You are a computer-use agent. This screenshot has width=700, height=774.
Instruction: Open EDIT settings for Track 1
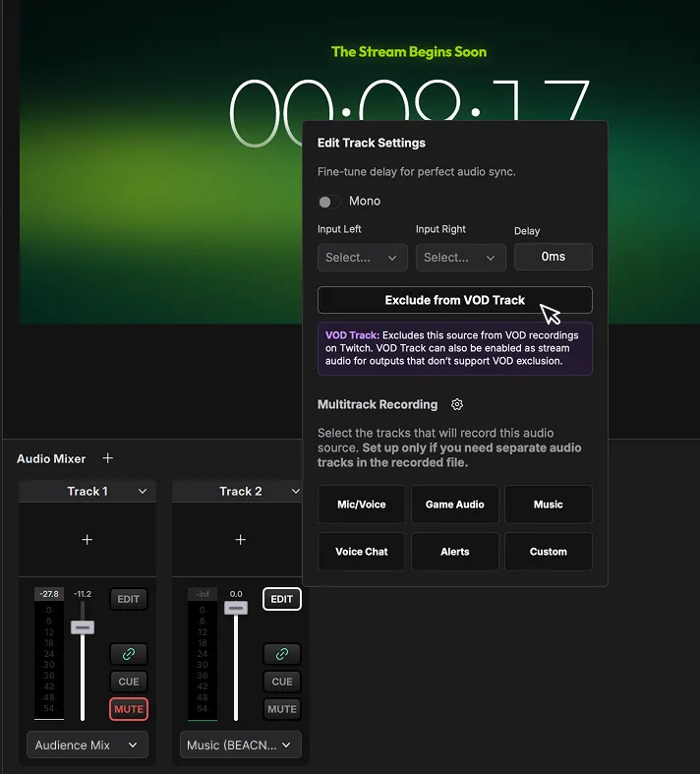click(128, 599)
